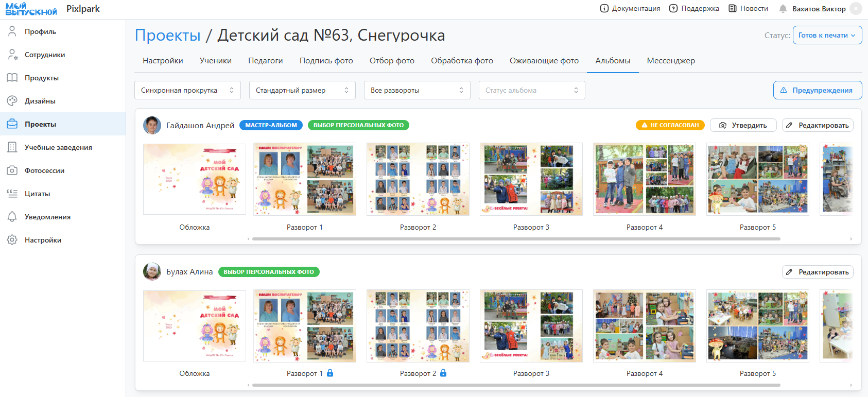Open the Продукты book icon
Image resolution: width=868 pixels, height=397 pixels.
click(x=12, y=78)
